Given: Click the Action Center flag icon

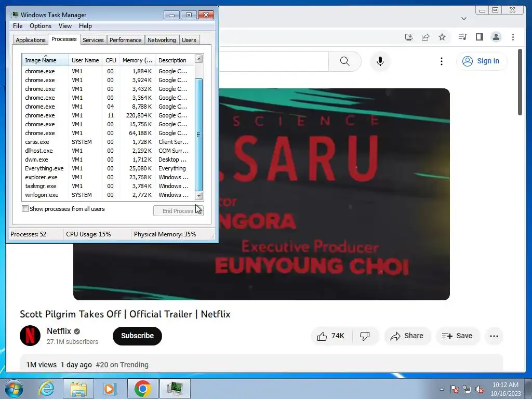Looking at the screenshot, I should (455, 390).
